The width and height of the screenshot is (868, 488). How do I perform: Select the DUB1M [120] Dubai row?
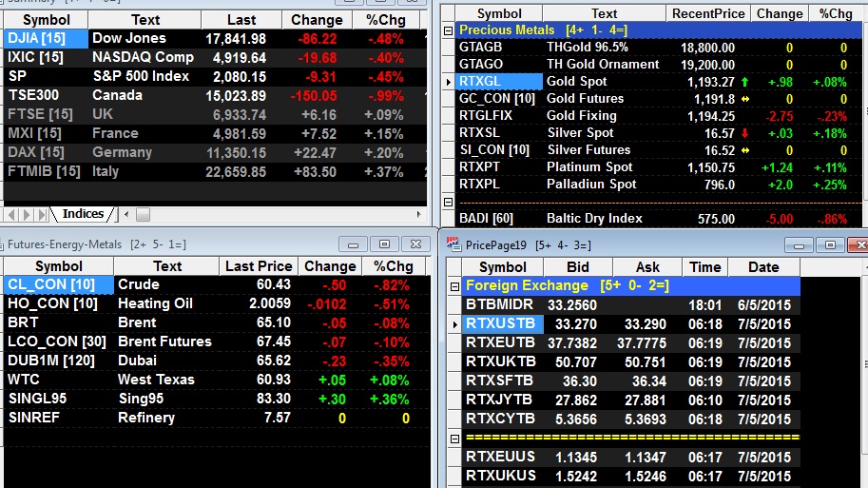pos(217,361)
